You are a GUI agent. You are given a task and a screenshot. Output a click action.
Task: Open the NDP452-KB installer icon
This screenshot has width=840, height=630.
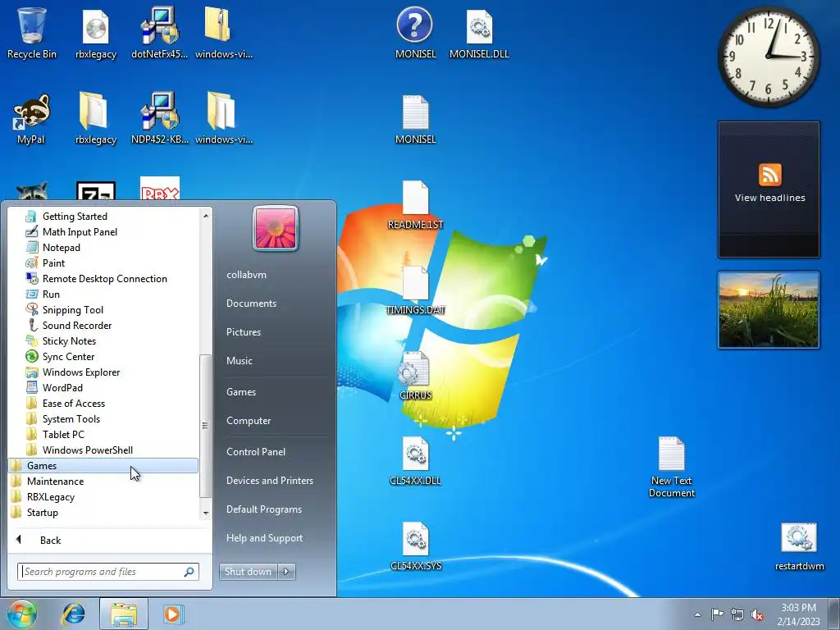coord(159,118)
